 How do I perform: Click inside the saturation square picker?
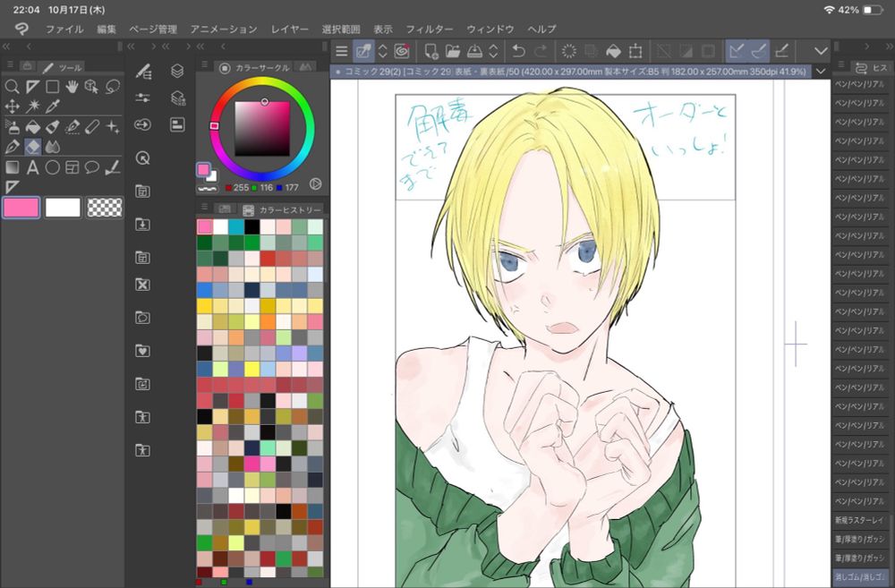pyautogui.click(x=262, y=129)
